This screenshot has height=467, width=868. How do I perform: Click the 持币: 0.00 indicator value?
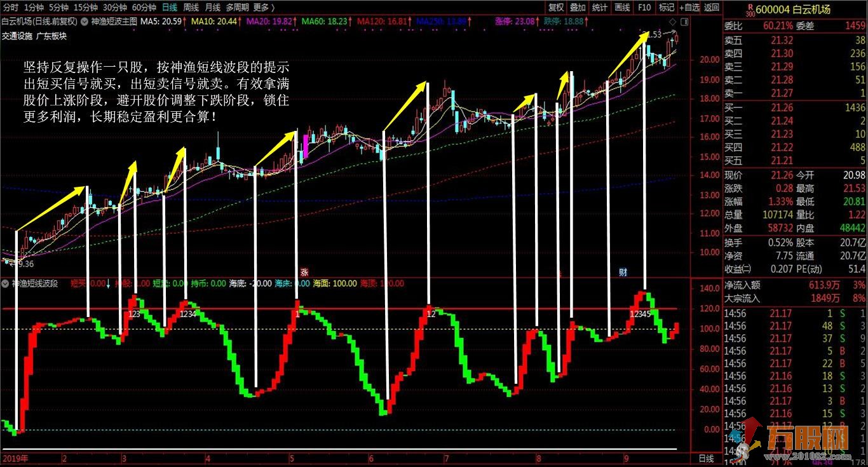[209, 283]
